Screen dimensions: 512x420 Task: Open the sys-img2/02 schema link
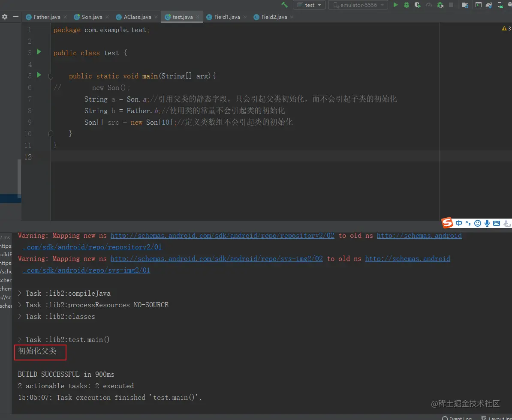217,259
